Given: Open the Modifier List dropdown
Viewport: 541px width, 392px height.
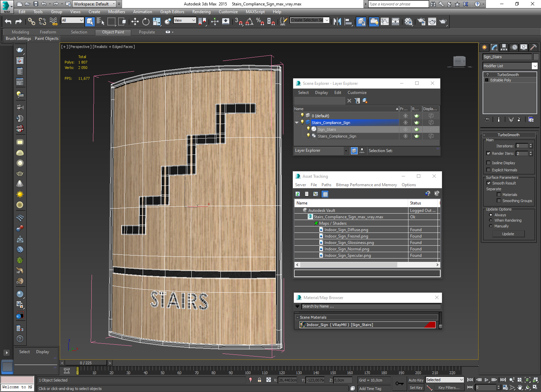Looking at the screenshot, I should [x=535, y=66].
